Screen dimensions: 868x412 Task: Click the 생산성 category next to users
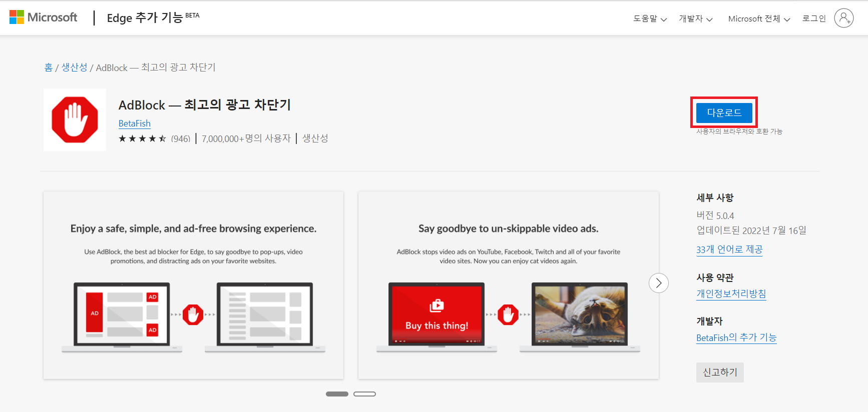[315, 138]
